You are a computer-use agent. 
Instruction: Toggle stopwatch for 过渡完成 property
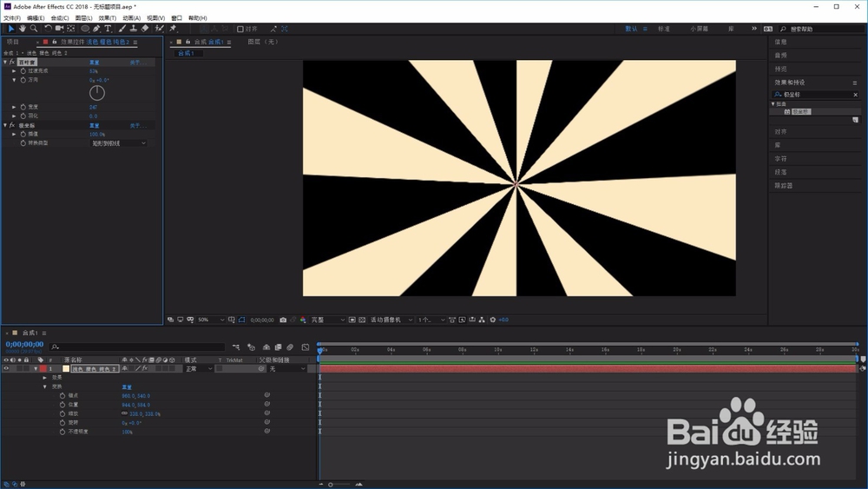click(23, 71)
